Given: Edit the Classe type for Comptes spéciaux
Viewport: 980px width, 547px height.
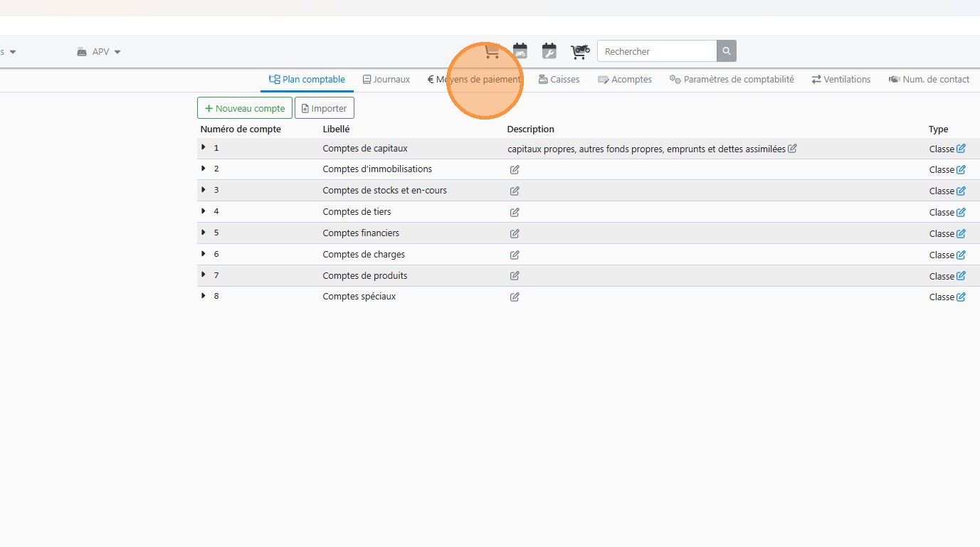Looking at the screenshot, I should click(961, 297).
